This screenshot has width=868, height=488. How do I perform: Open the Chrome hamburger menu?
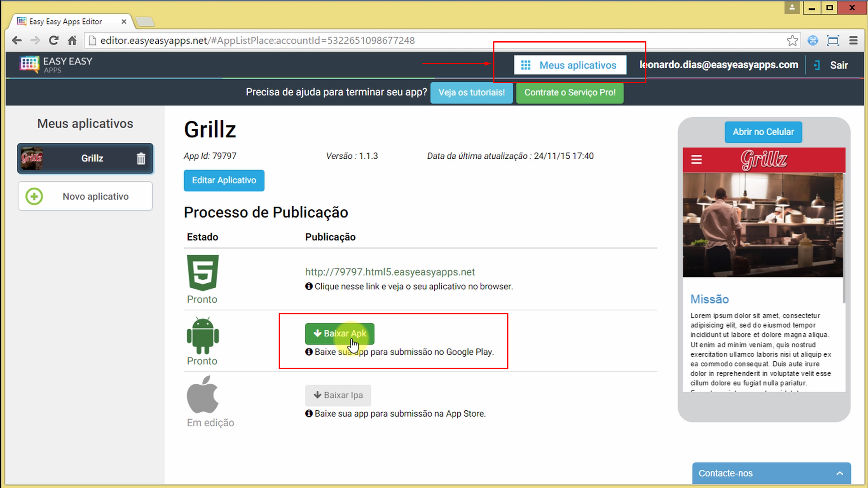coord(853,41)
